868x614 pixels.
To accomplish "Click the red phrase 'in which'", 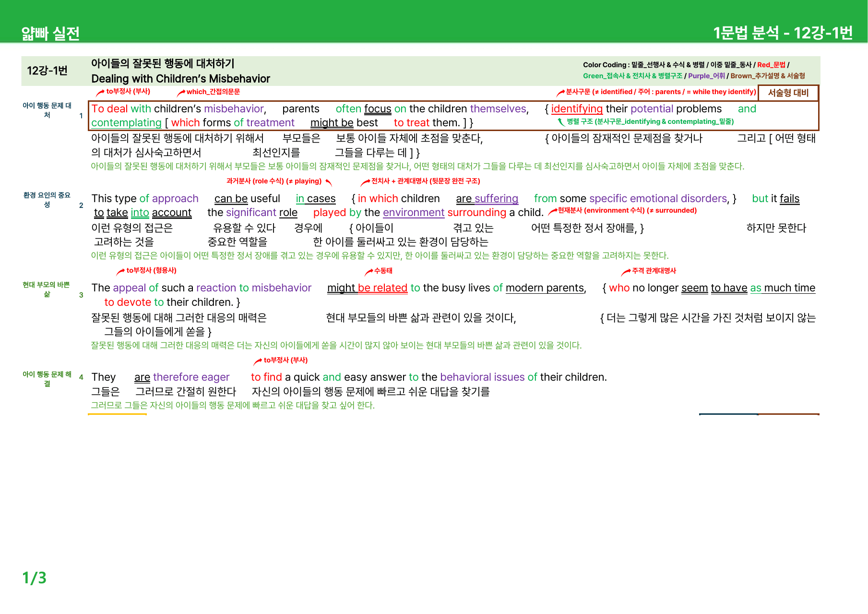I will tap(378, 199).
